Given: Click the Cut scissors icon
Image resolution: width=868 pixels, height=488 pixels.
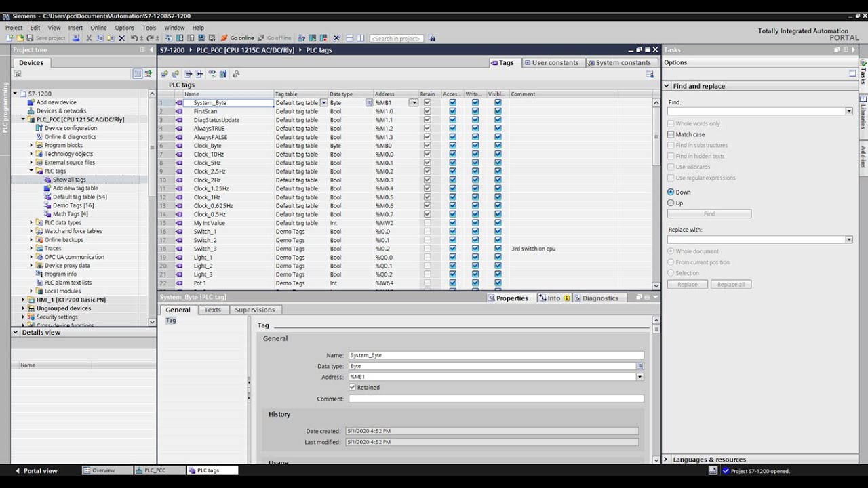Looking at the screenshot, I should 89,38.
